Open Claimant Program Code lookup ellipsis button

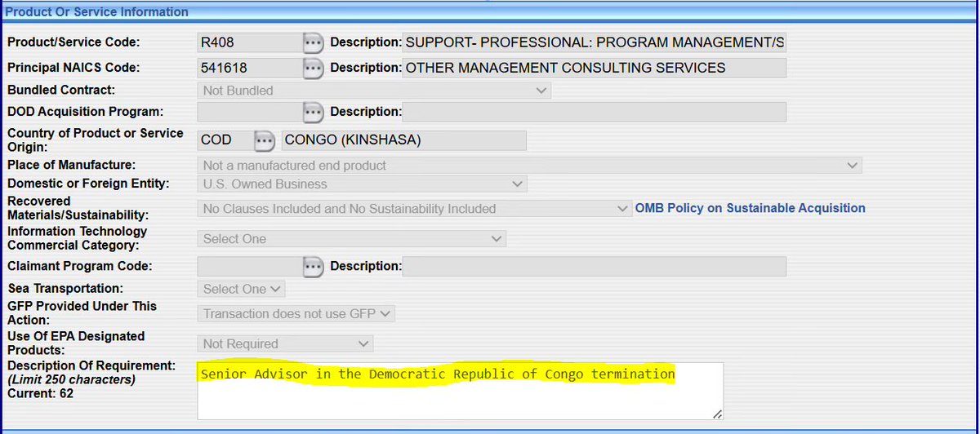click(x=313, y=266)
